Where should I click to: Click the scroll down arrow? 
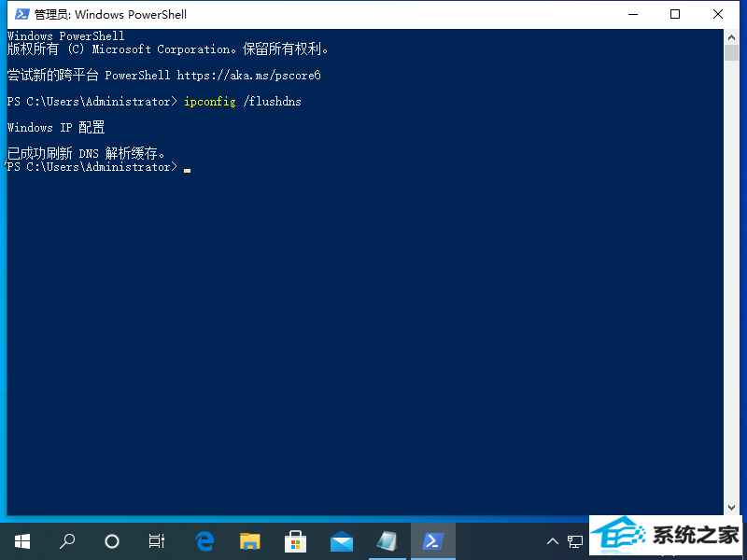[731, 507]
